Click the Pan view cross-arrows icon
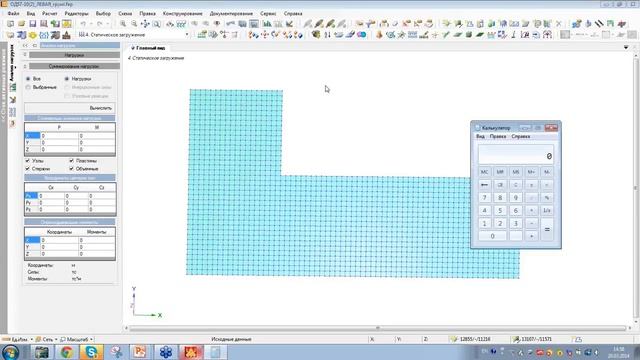 click(145, 24)
